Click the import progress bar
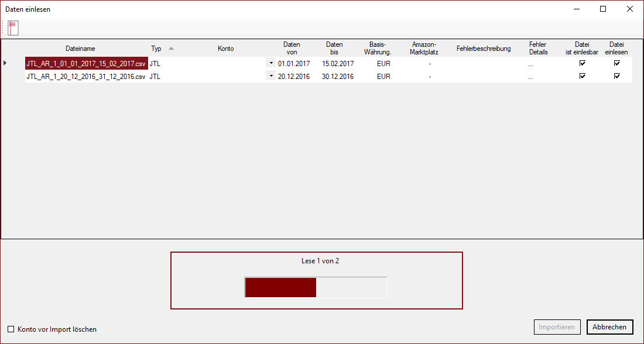 (x=316, y=287)
